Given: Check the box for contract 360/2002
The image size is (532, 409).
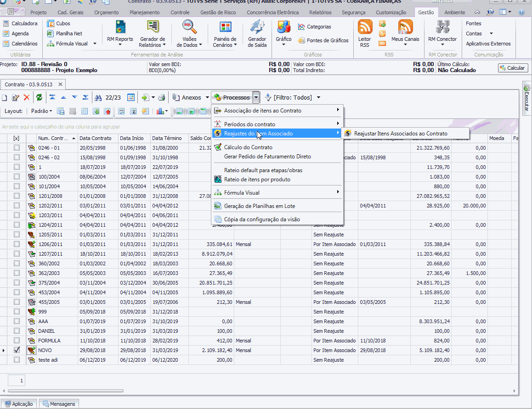Looking at the screenshot, I should (x=17, y=263).
